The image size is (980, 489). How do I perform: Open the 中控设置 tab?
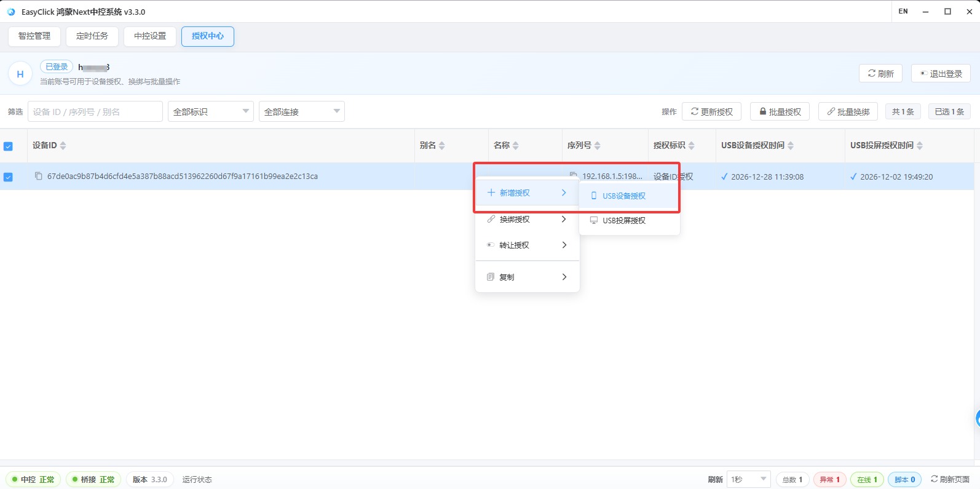(x=150, y=36)
